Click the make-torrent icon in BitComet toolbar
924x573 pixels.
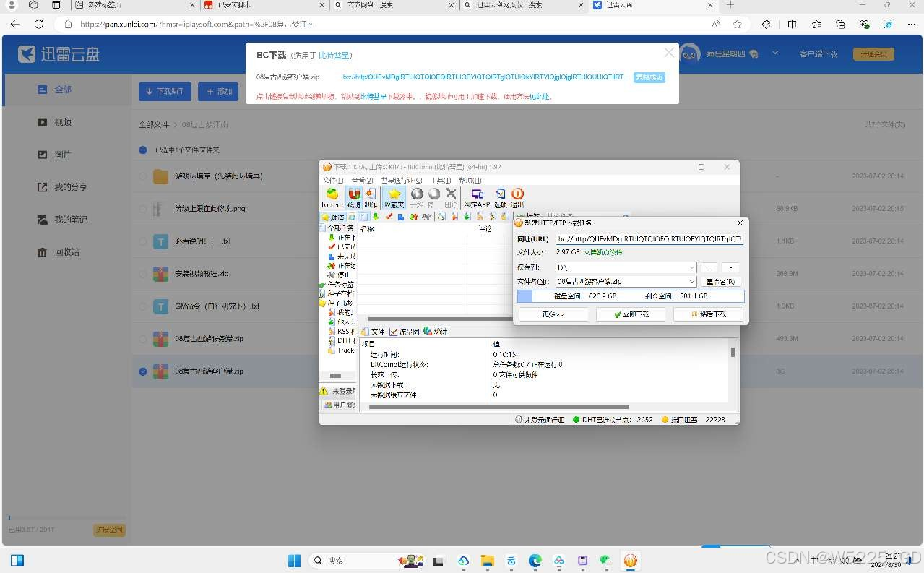pyautogui.click(x=370, y=198)
